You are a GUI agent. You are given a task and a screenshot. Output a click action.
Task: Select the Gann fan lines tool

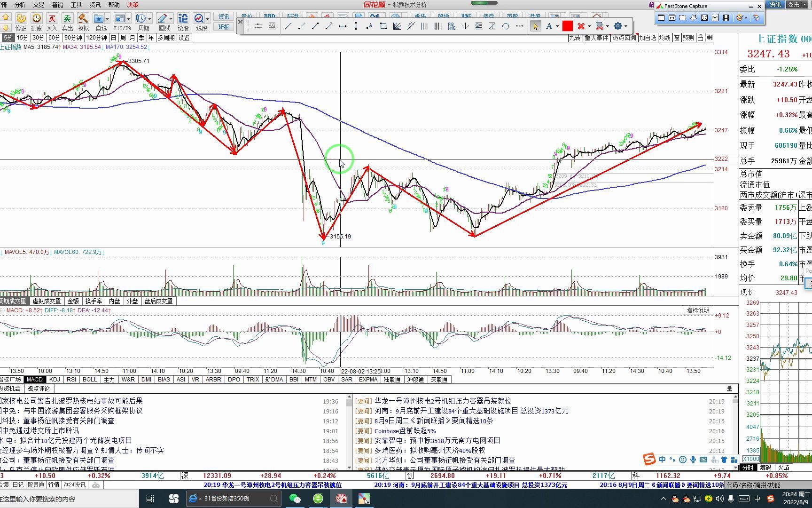point(397,26)
